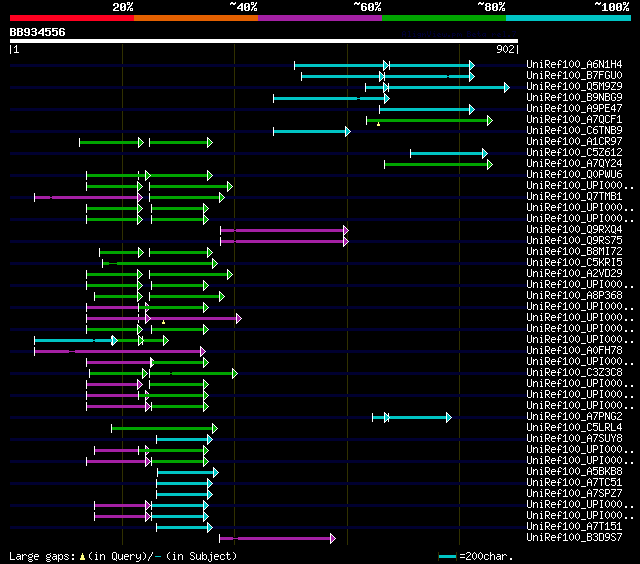Select the UniRef100_B3D9S7 label
The height and width of the screenshot is (564, 640).
574,538
